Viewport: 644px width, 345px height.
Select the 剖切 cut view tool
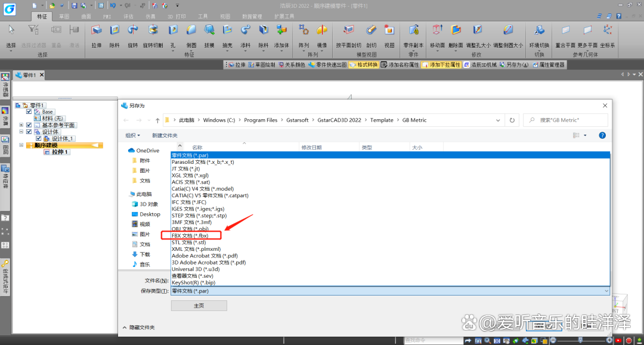click(371, 35)
